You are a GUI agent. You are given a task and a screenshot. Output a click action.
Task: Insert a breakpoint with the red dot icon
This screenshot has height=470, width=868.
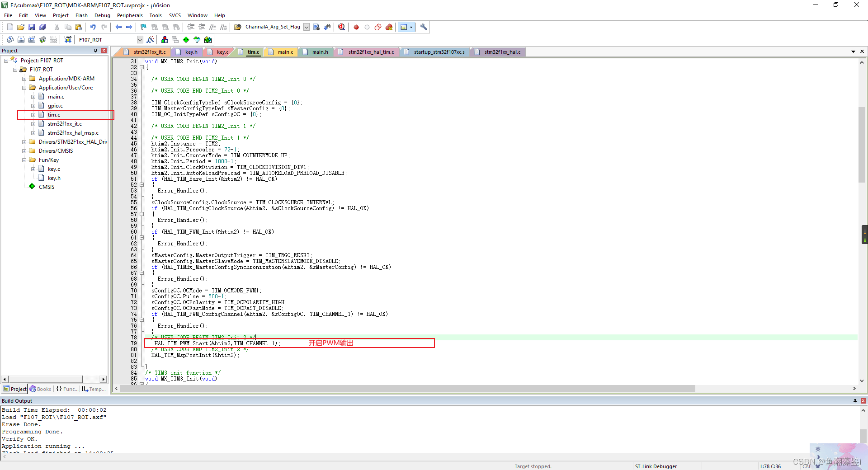click(356, 27)
